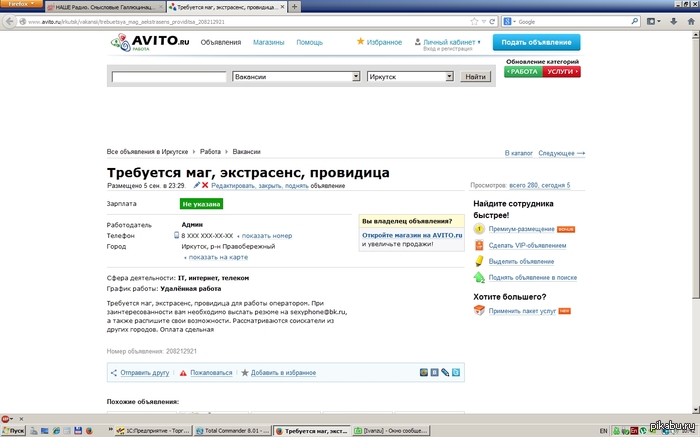Open the Магазины navigation item
Image resolution: width=700 pixels, height=437 pixels.
[x=269, y=43]
